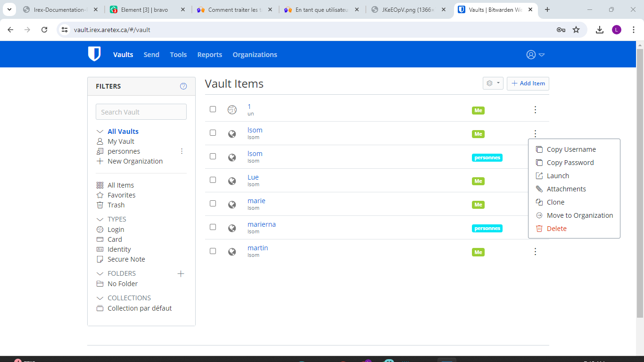This screenshot has width=644, height=362.
Task: Select the checkbox for Lue
Action: [x=213, y=180]
